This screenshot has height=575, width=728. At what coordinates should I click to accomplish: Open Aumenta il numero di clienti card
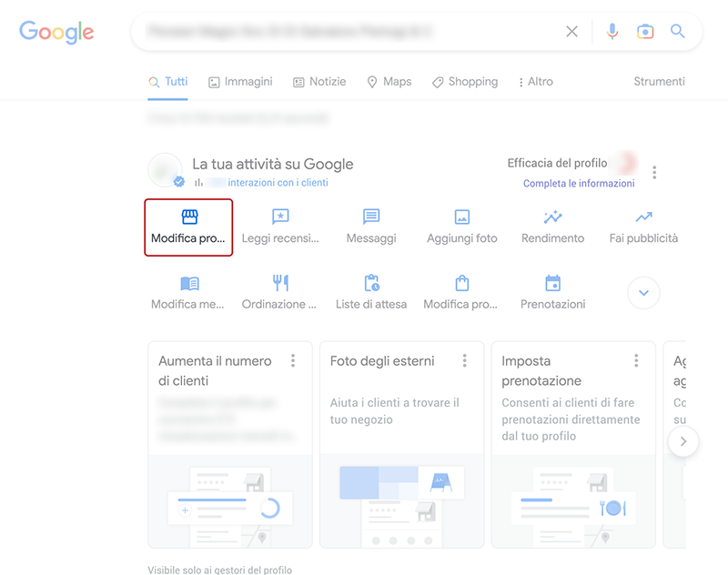click(x=230, y=445)
